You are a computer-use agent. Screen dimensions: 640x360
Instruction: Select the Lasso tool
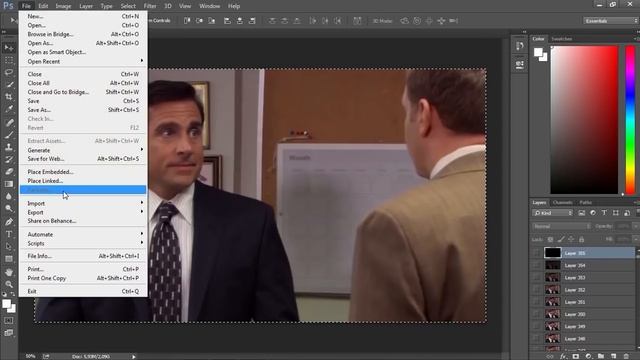[9, 72]
